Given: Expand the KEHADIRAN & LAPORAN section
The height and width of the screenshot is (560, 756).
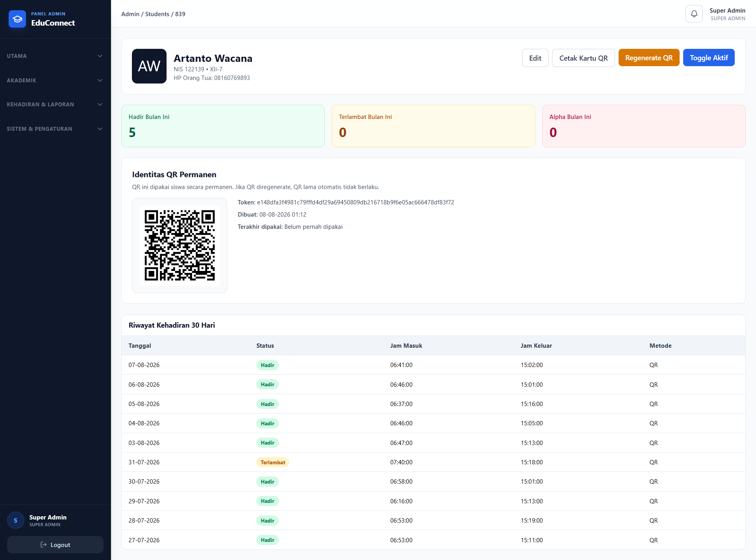Looking at the screenshot, I should pyautogui.click(x=55, y=104).
